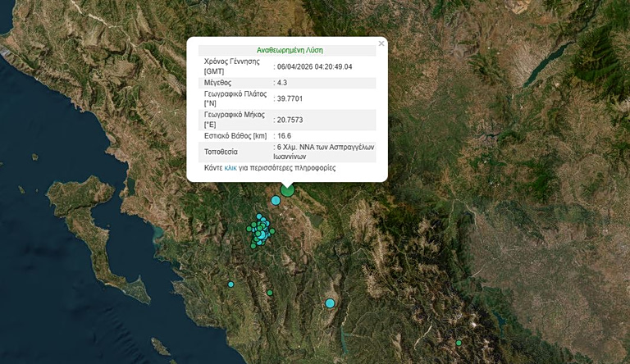This screenshot has width=630, height=364.
Task: Select the small cyan marker near the west coast
Action: click(231, 284)
